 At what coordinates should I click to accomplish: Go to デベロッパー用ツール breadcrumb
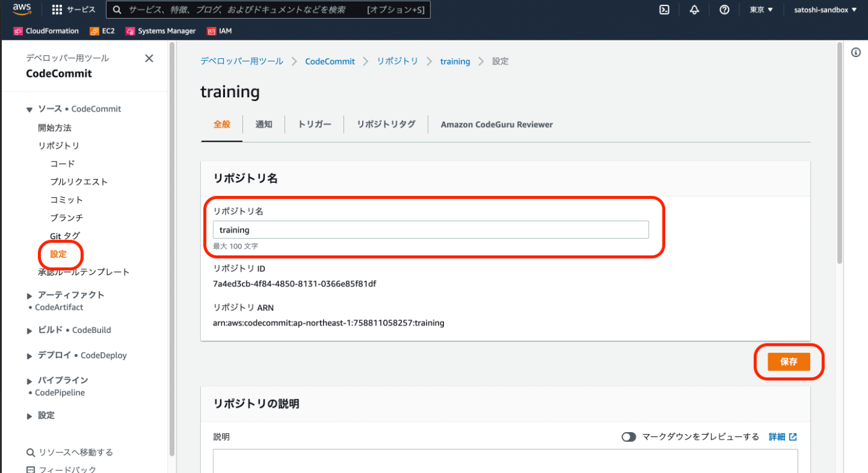[241, 61]
